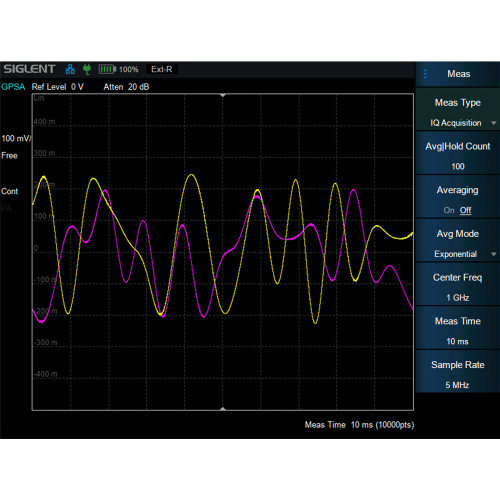The width and height of the screenshot is (500, 500).
Task: Click the -300 m axis label
Action: pyautogui.click(x=46, y=342)
